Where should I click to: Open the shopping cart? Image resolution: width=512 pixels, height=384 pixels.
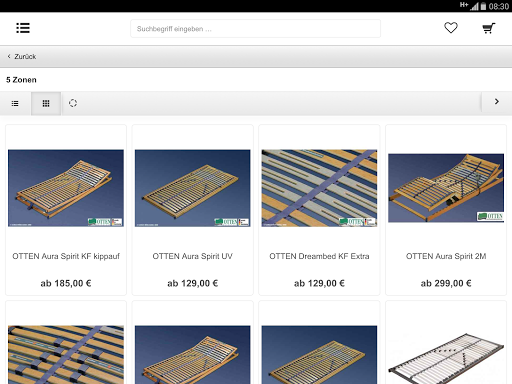coord(489,28)
